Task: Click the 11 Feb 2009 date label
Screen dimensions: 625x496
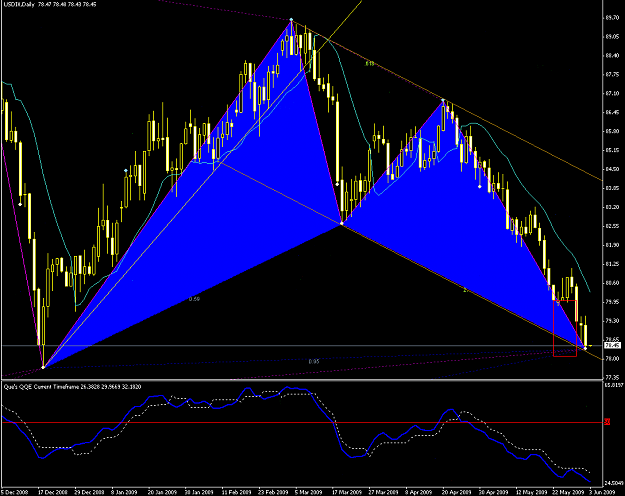Action: pyautogui.click(x=236, y=492)
